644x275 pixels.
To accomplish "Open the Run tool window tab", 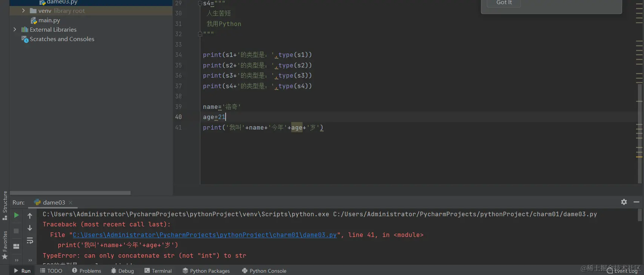I will coord(22,270).
